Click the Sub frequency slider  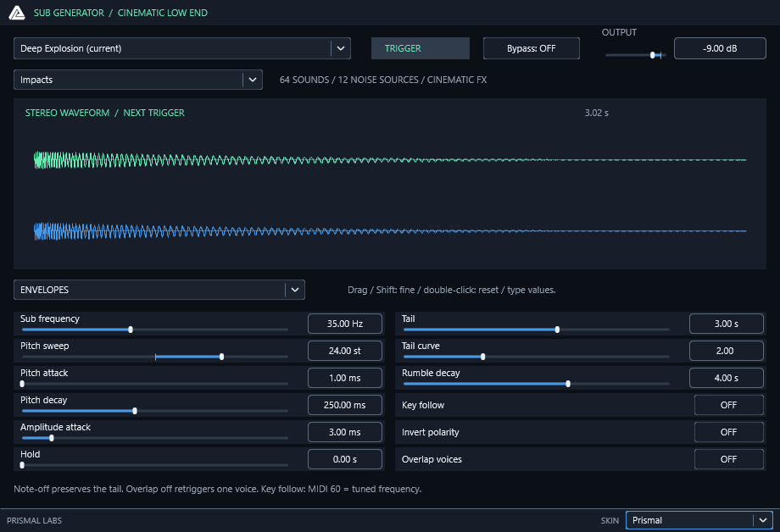coord(154,330)
